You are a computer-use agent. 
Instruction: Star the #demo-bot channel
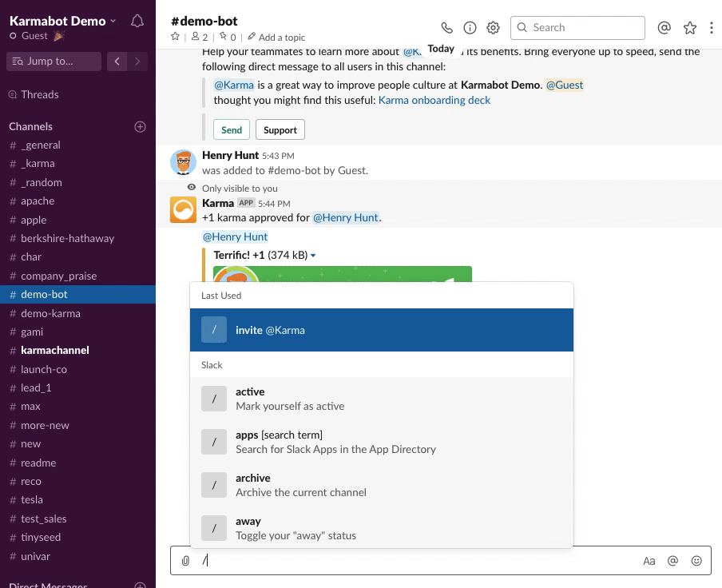click(175, 37)
